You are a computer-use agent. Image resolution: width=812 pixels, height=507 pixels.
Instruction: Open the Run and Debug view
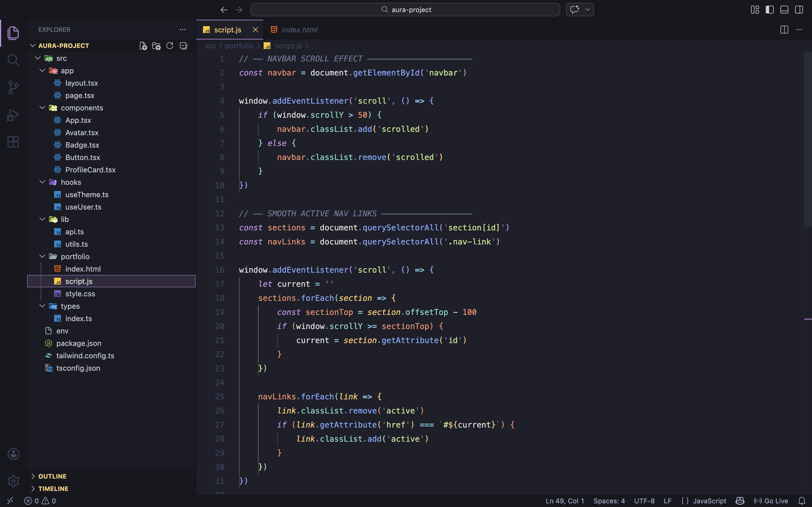13,115
